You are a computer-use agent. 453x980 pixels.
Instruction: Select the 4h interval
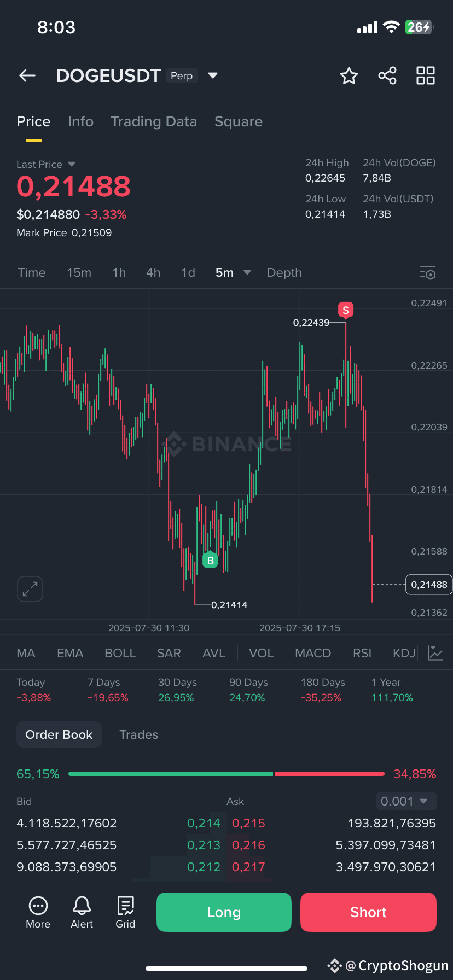pyautogui.click(x=153, y=272)
